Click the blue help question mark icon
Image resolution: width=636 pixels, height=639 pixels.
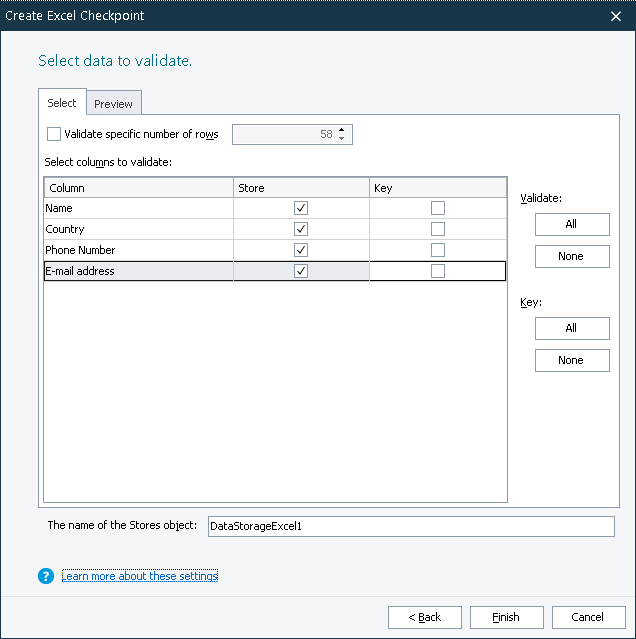click(x=45, y=576)
